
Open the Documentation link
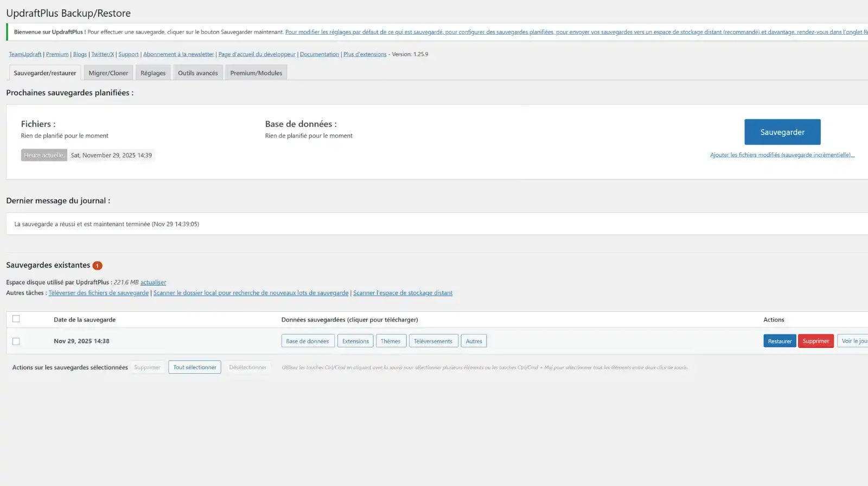(319, 54)
